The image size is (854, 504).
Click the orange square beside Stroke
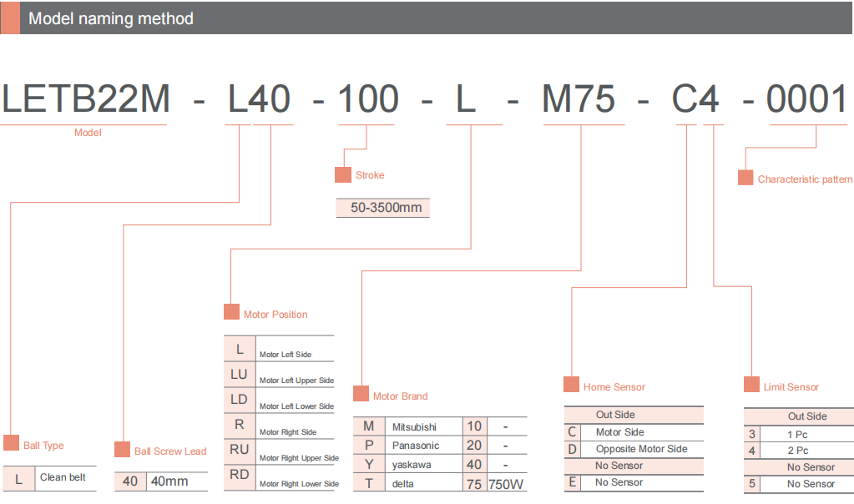click(x=342, y=175)
